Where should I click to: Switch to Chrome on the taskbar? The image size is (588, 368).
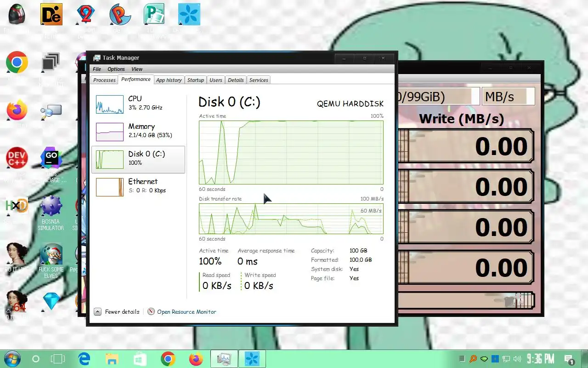168,359
